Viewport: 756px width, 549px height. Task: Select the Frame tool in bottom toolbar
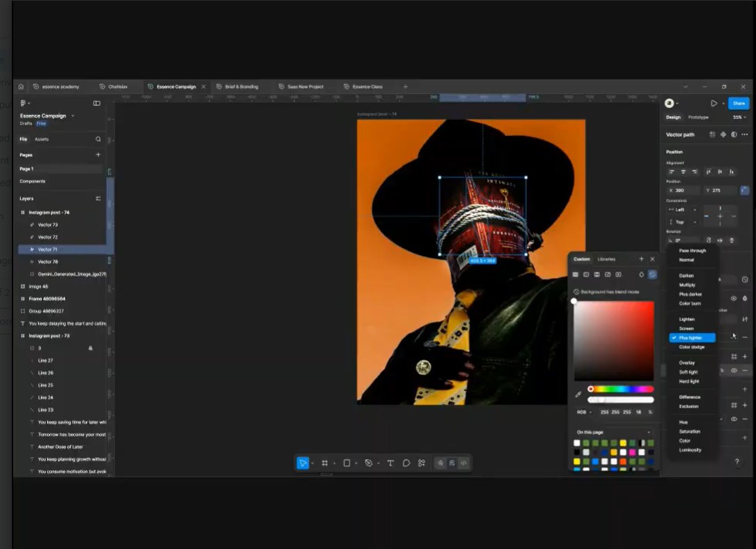point(324,463)
